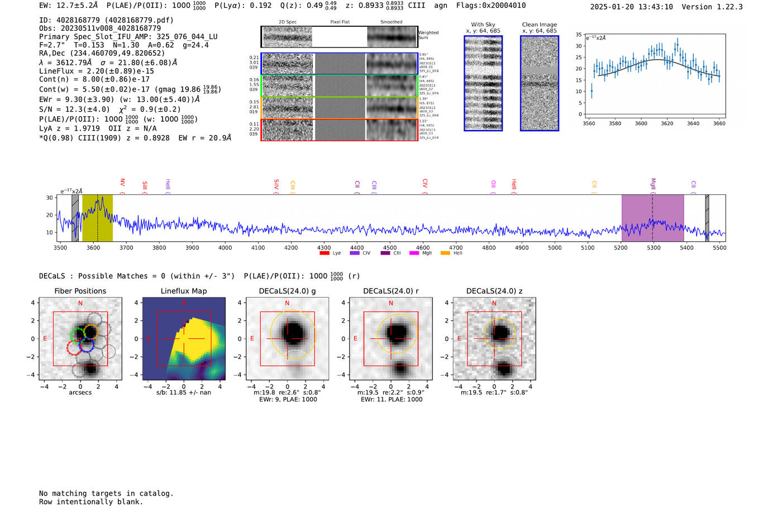The height and width of the screenshot is (532, 782).
Task: Select the red CIV line marker
Action: (x=425, y=186)
